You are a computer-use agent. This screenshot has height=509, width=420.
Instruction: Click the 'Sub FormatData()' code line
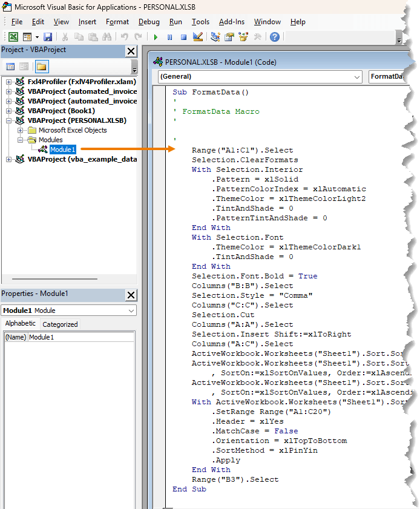211,92
